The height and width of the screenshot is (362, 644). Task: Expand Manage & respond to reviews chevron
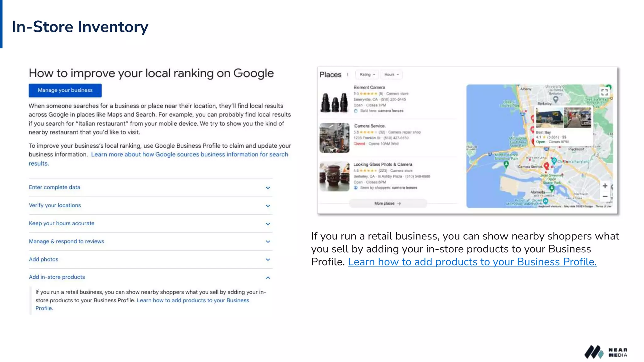point(268,242)
